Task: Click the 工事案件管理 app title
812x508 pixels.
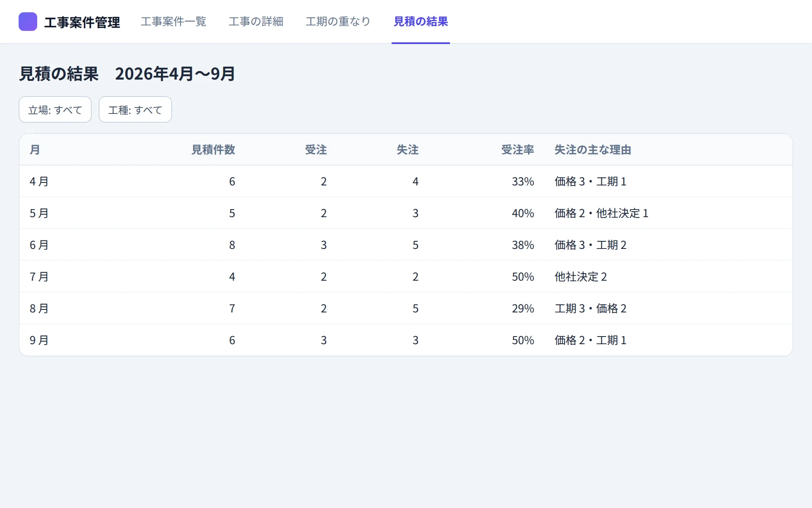Action: (x=82, y=22)
